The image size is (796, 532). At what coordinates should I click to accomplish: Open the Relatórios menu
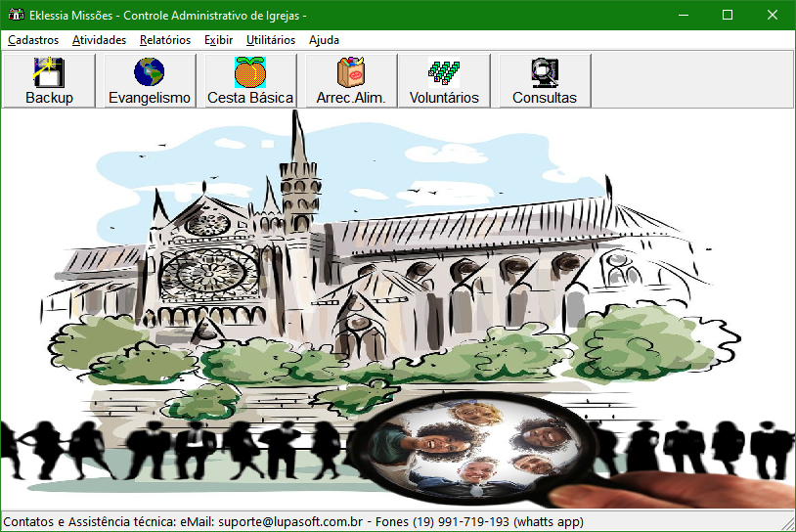165,40
